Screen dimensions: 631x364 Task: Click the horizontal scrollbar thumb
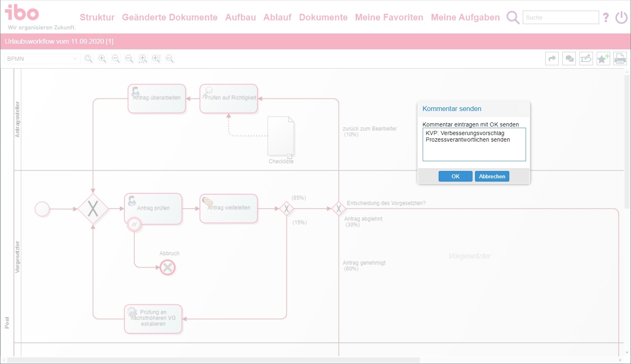214,360
